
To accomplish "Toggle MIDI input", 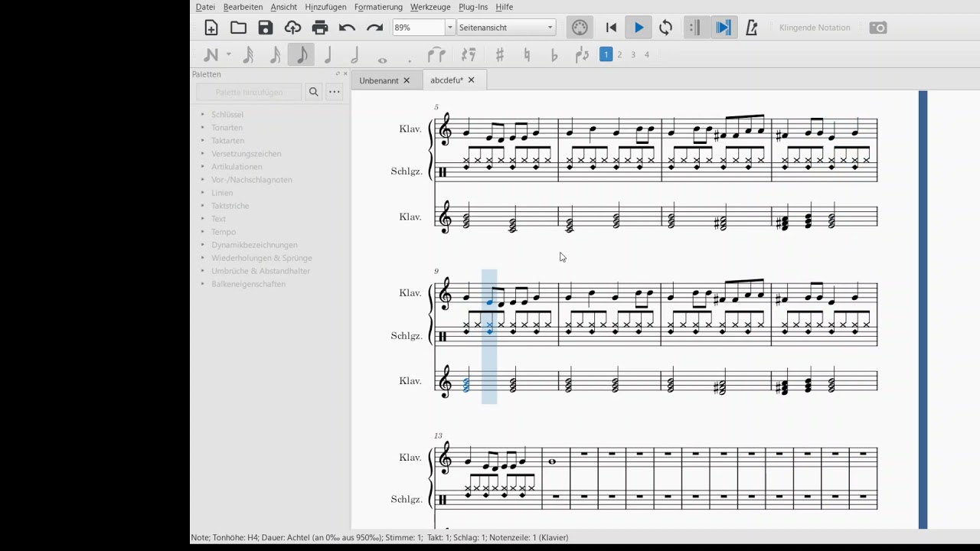I will (x=580, y=28).
